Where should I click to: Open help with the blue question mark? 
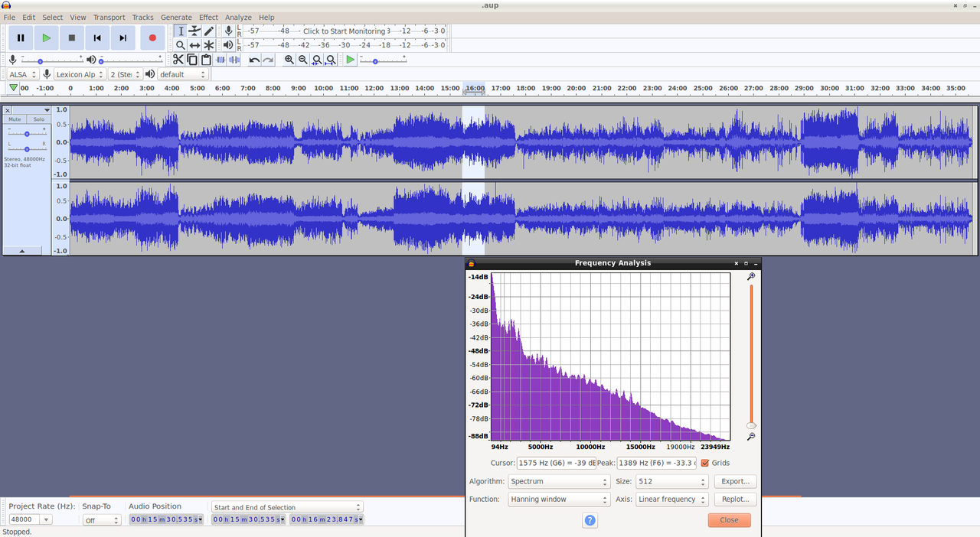590,520
